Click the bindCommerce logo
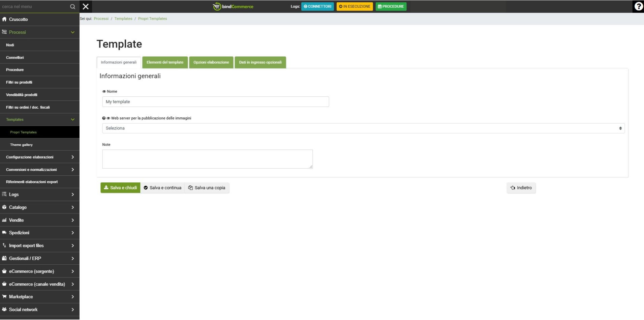 point(233,6)
